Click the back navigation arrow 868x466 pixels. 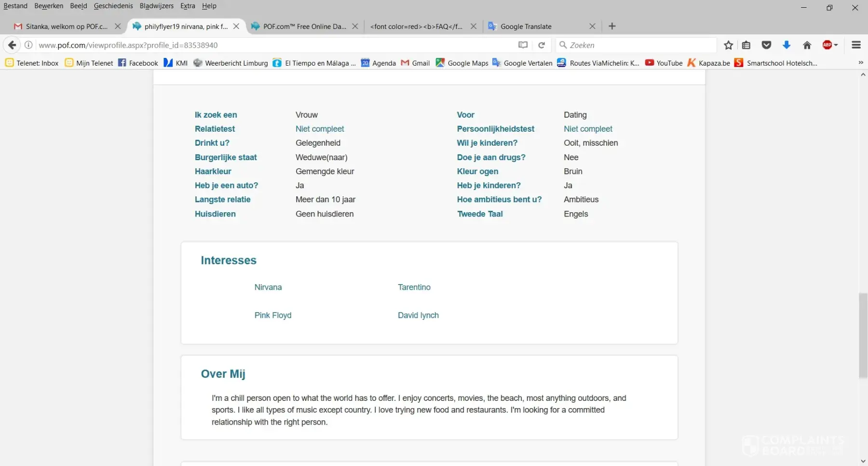(x=12, y=45)
